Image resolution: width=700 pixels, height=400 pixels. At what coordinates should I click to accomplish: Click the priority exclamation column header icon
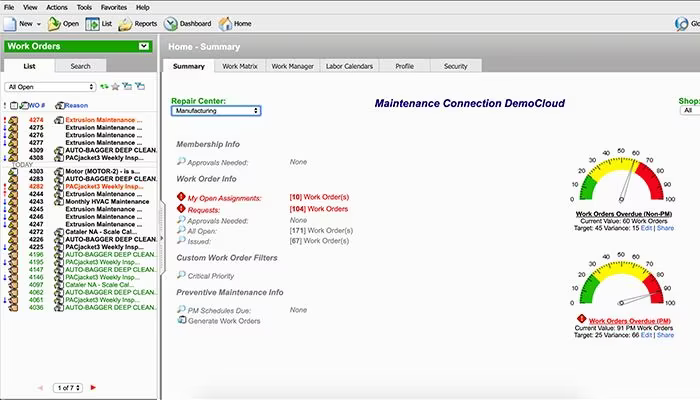(5, 105)
